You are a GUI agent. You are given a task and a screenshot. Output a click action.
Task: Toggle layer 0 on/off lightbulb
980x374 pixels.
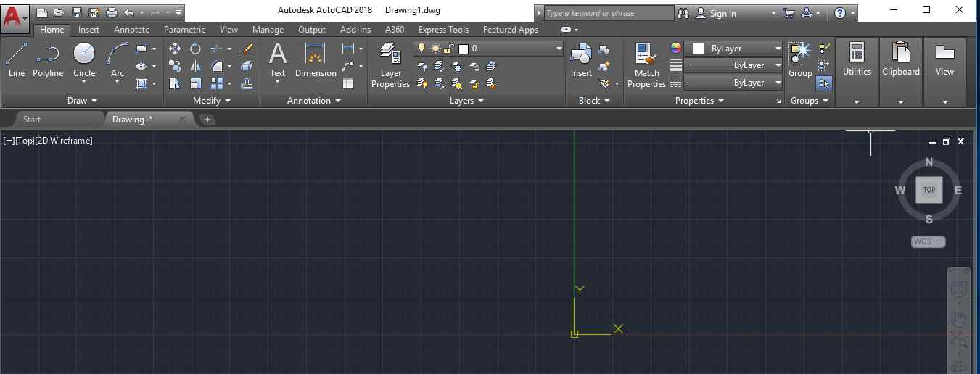pyautogui.click(x=421, y=49)
